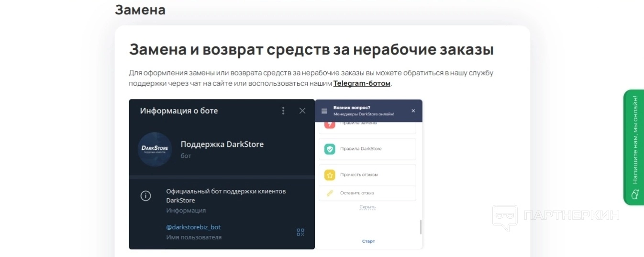Click the Замена и возврат средств heading
Viewport: 644px width, 257px height.
[311, 49]
